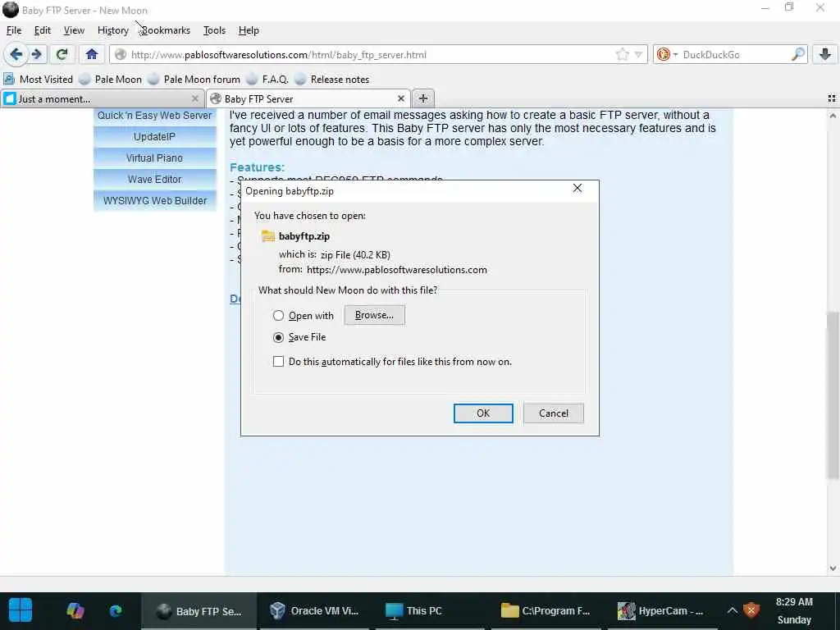Click the Browse... button
Image resolution: width=840 pixels, height=630 pixels.
click(x=374, y=315)
